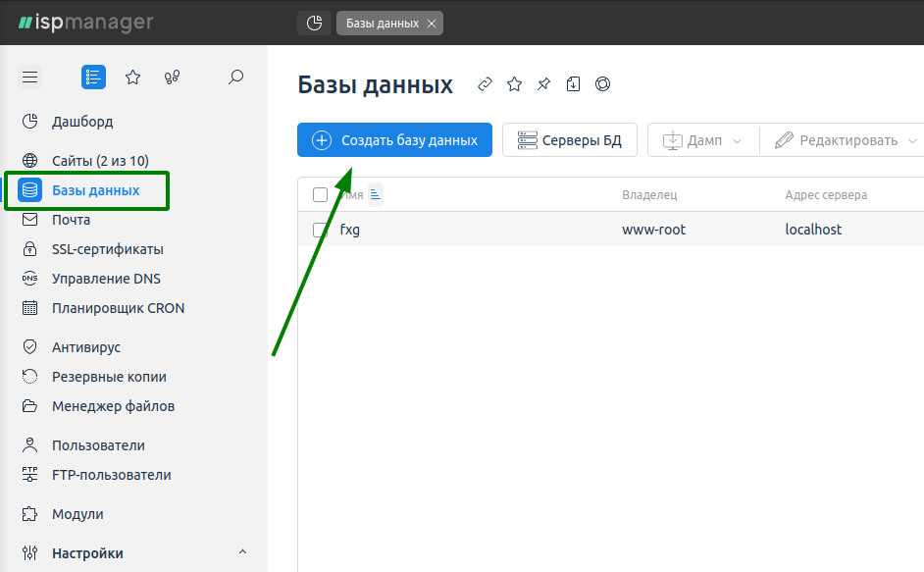This screenshot has width=924, height=572.
Task: Click the footsteps history icon in sidebar
Action: (172, 78)
